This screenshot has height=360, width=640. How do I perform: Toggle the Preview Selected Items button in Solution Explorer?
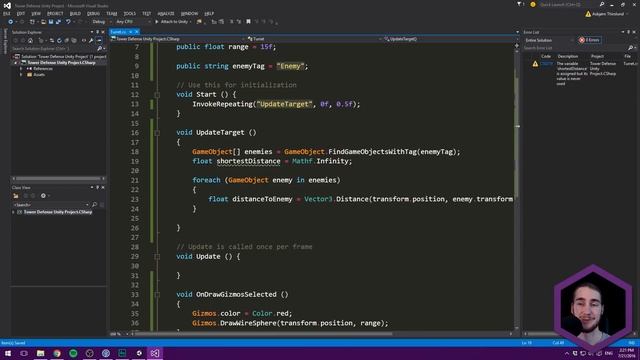(x=99, y=40)
